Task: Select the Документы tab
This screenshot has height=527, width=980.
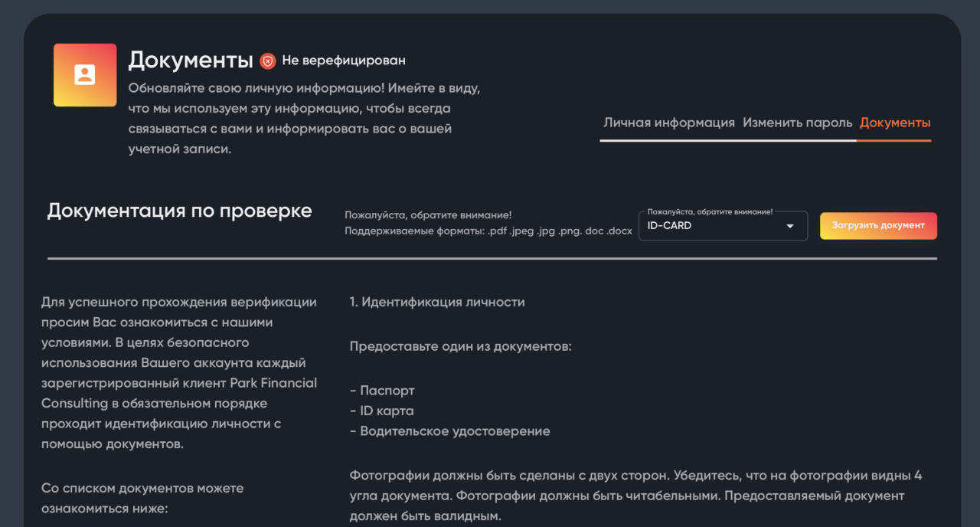Action: (x=895, y=123)
